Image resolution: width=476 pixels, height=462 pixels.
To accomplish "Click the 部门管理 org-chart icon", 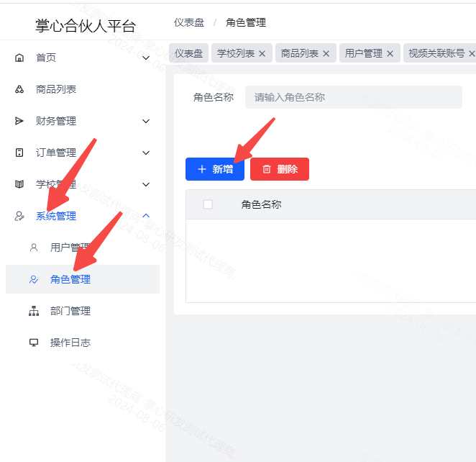I will pyautogui.click(x=34, y=311).
